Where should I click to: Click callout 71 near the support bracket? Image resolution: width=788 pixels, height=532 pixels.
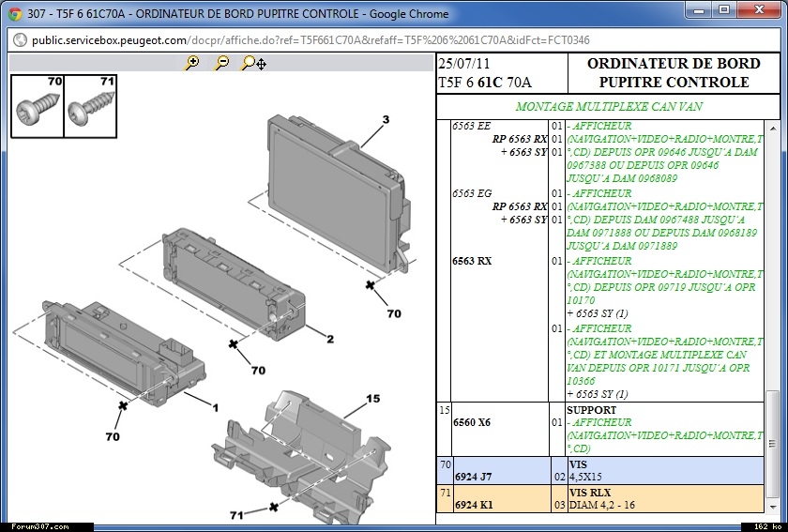click(x=236, y=515)
